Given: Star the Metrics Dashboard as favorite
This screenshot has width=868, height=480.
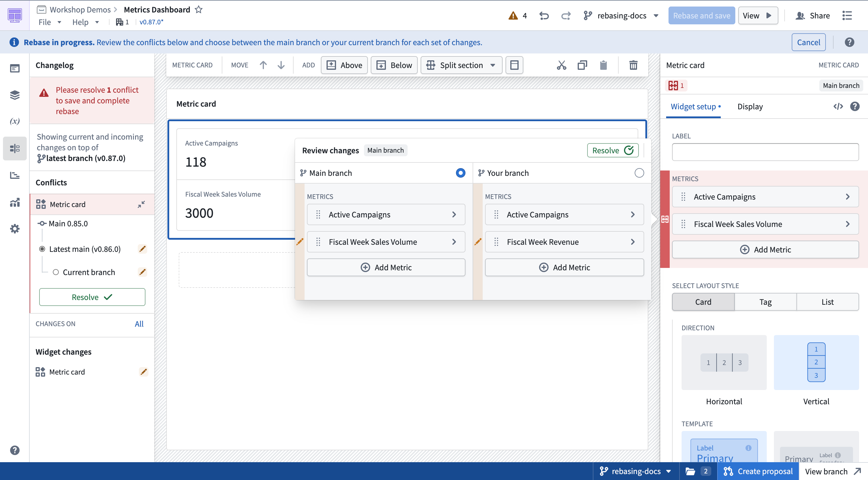Looking at the screenshot, I should click(x=199, y=10).
